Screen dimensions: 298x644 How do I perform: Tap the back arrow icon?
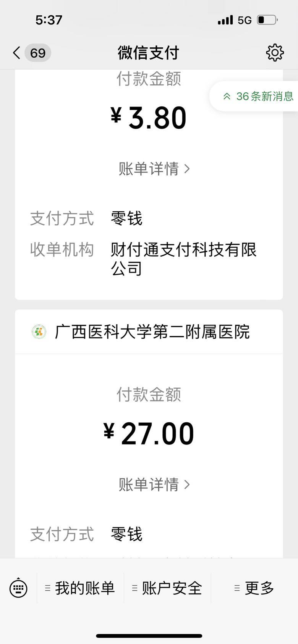tap(16, 53)
